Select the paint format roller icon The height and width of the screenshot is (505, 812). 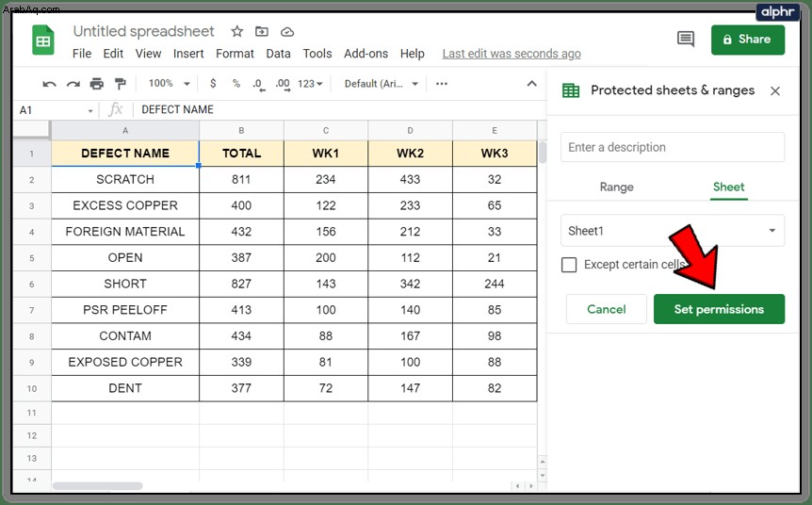coord(121,84)
